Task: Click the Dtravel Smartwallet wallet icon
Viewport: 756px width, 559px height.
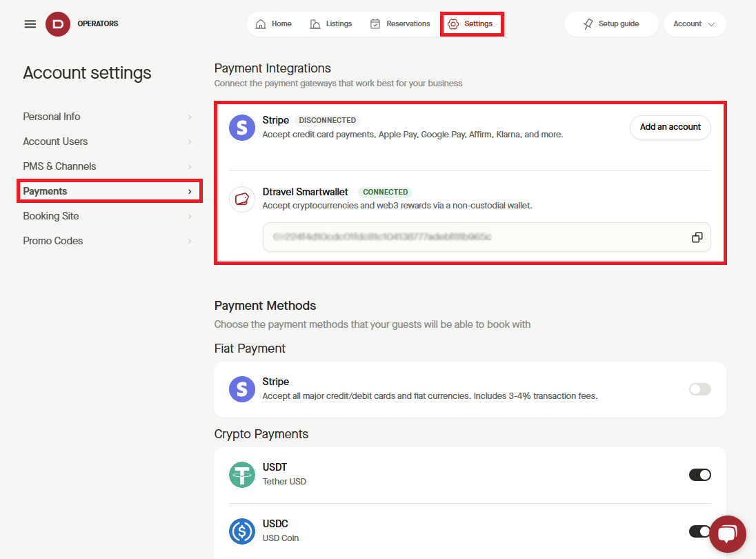Action: pos(242,199)
